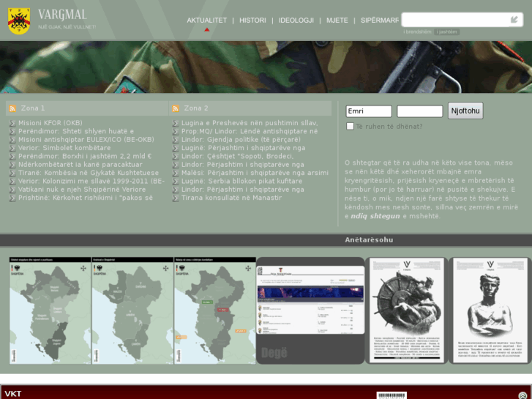This screenshot has height=399, width=532.
Task: Open the first Shqipëria map thumbnail
Action: click(x=50, y=310)
